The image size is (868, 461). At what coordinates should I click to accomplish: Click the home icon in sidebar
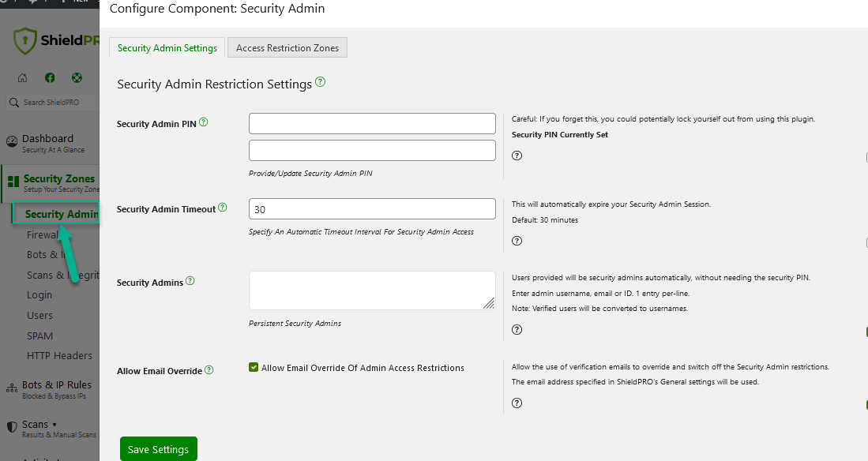22,77
